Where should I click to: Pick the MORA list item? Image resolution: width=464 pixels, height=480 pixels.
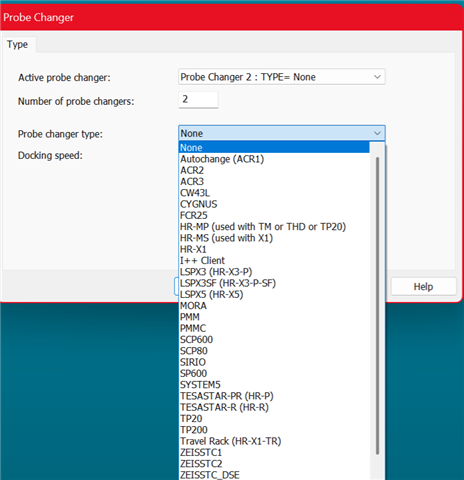(x=274, y=306)
